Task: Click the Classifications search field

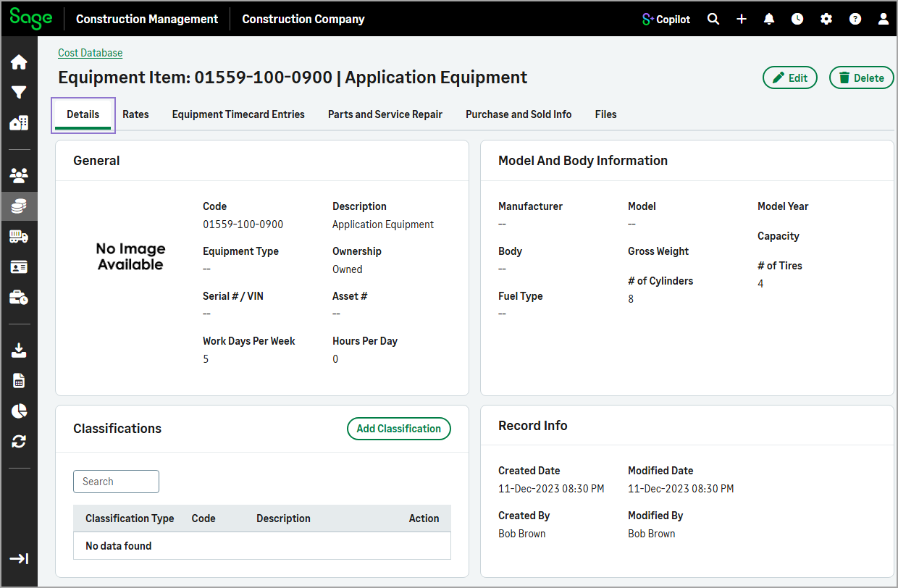Action: tap(116, 482)
